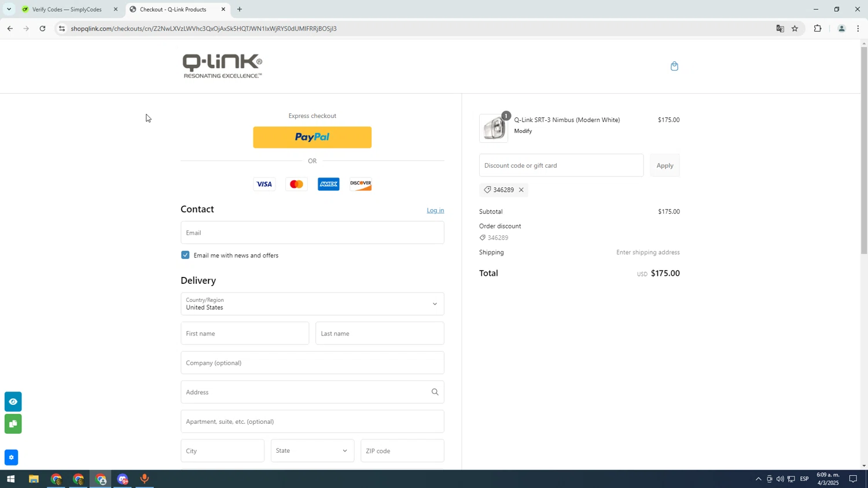
Task: Click the page vertical scrollbar
Action: [863, 150]
